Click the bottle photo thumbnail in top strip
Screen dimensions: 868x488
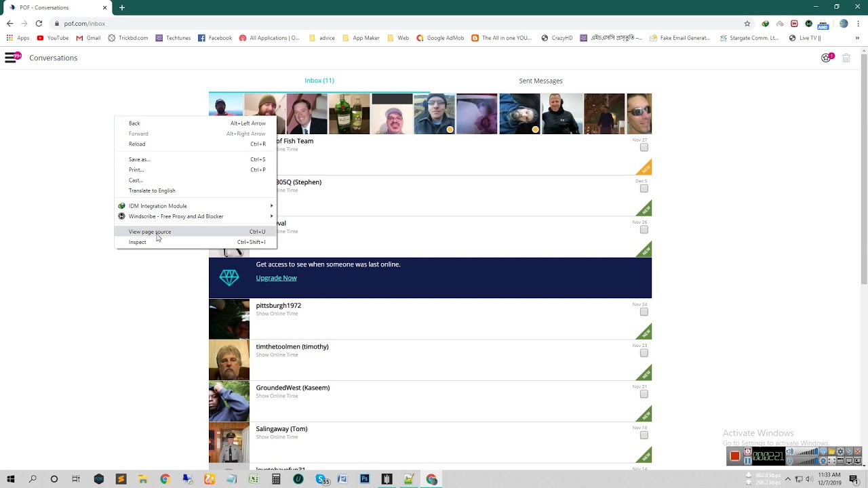click(349, 114)
